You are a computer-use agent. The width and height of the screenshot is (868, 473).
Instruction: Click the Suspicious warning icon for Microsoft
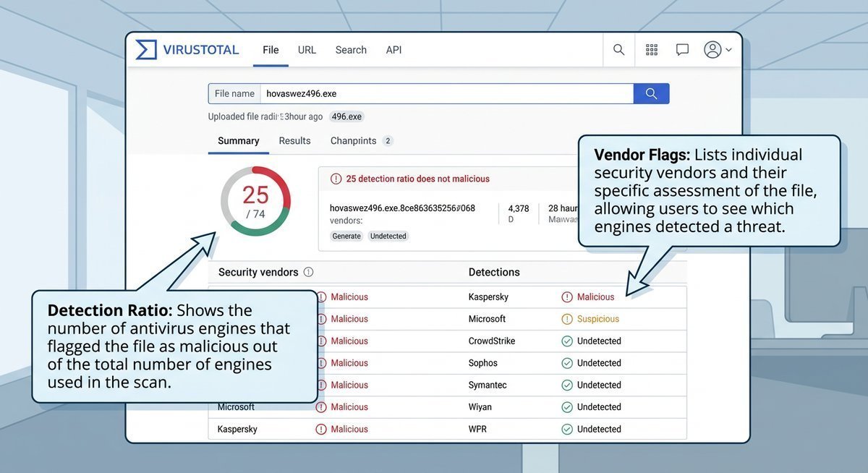pos(567,319)
